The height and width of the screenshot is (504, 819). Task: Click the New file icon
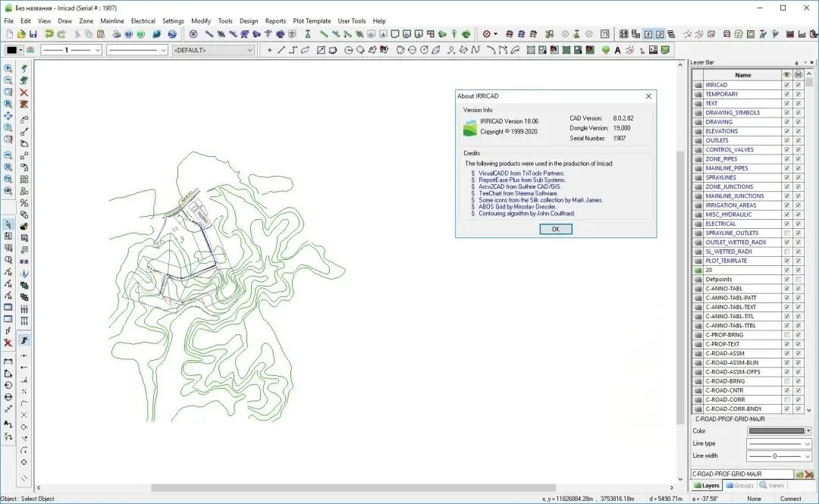[9, 34]
